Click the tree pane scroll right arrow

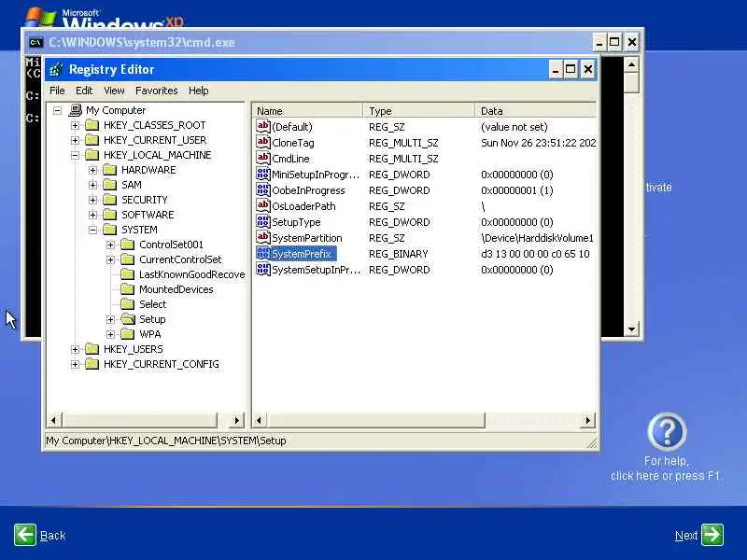click(x=236, y=420)
